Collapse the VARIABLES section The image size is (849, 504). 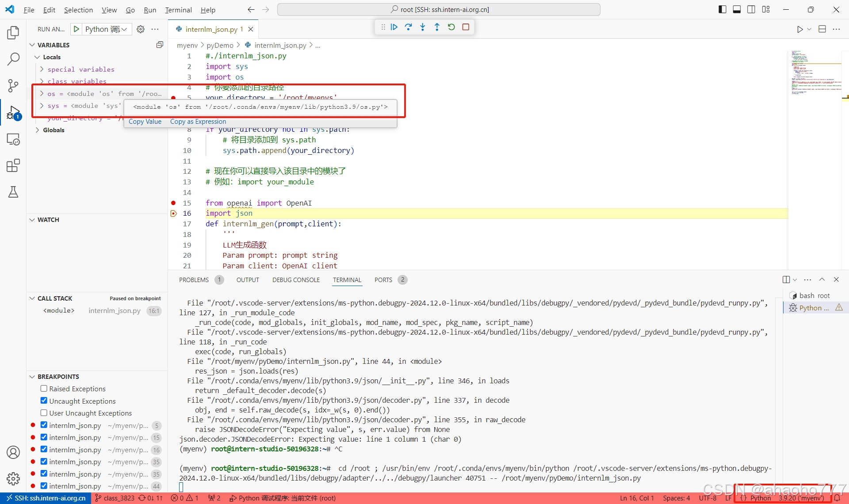coord(32,45)
